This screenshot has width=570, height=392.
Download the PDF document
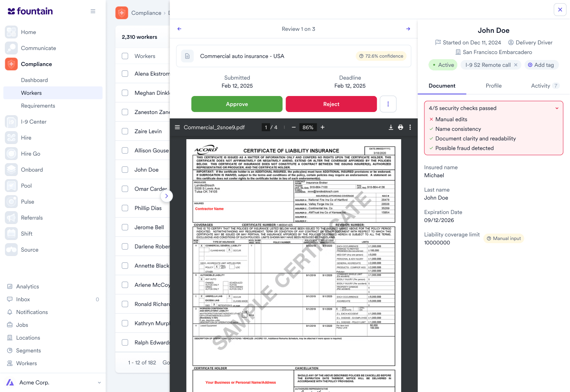click(391, 127)
